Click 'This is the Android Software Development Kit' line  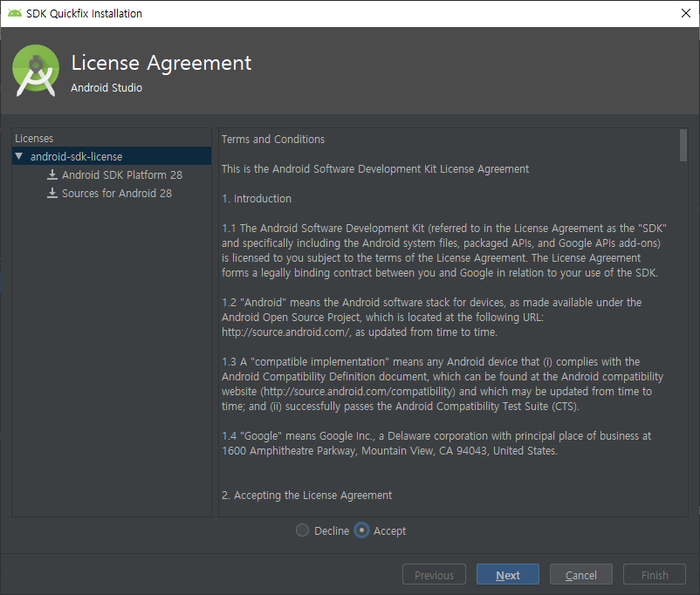(x=375, y=169)
